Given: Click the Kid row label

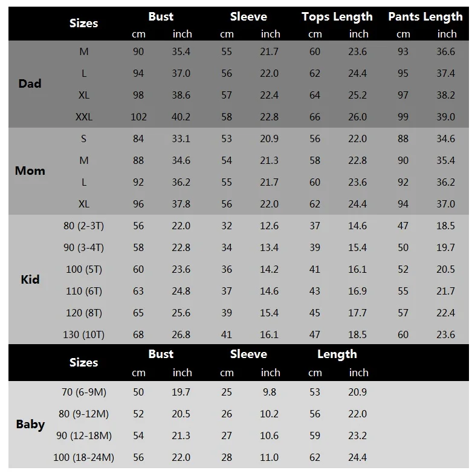Looking at the screenshot, I should click(30, 279).
